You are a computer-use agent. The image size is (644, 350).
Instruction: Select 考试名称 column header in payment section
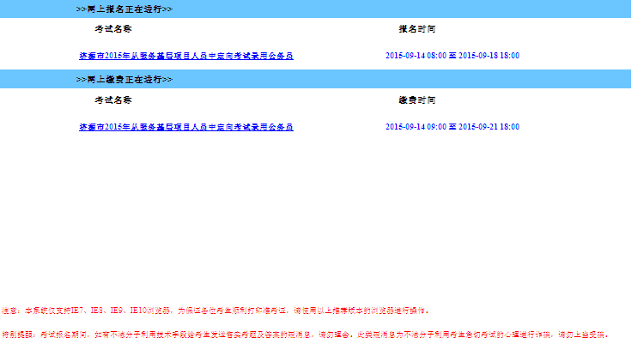point(112,100)
